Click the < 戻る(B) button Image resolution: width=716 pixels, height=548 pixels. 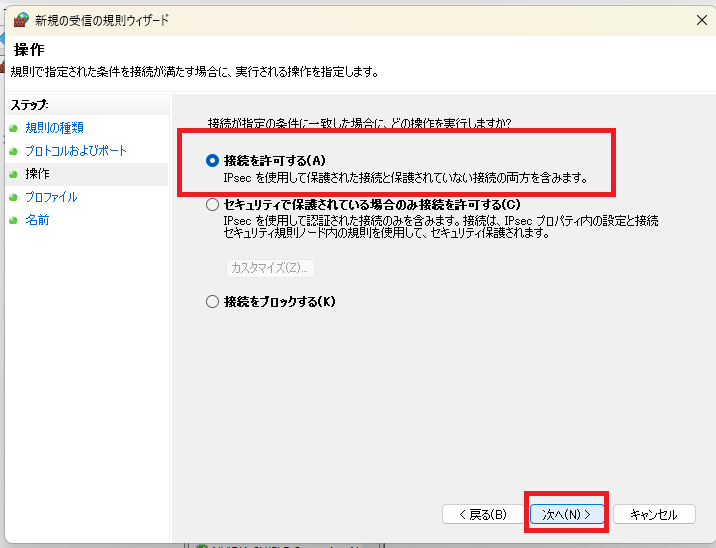pyautogui.click(x=483, y=514)
